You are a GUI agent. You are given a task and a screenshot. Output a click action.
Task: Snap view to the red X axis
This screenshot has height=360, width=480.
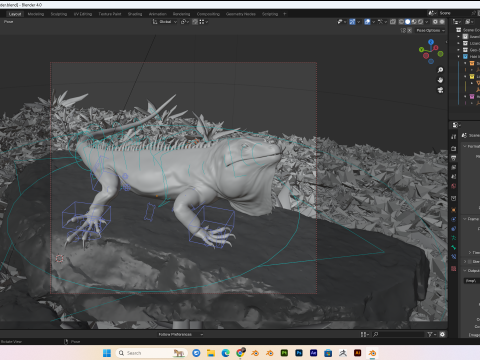pyautogui.click(x=435, y=48)
